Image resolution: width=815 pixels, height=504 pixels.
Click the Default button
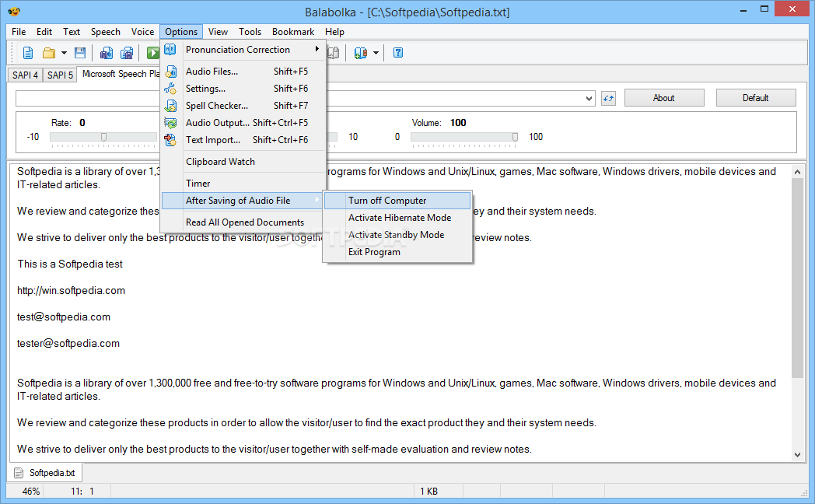[755, 98]
